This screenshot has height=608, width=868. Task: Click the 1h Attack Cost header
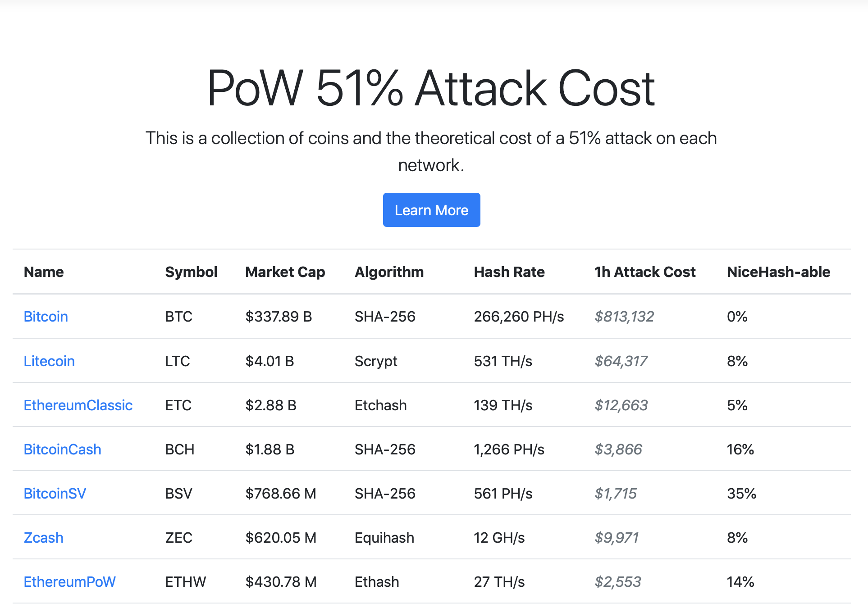[x=645, y=272]
